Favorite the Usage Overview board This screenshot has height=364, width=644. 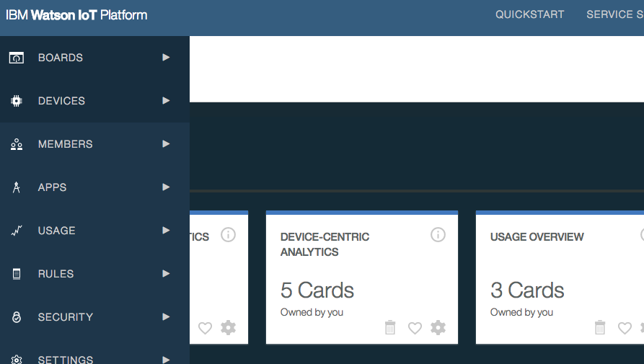point(625,328)
